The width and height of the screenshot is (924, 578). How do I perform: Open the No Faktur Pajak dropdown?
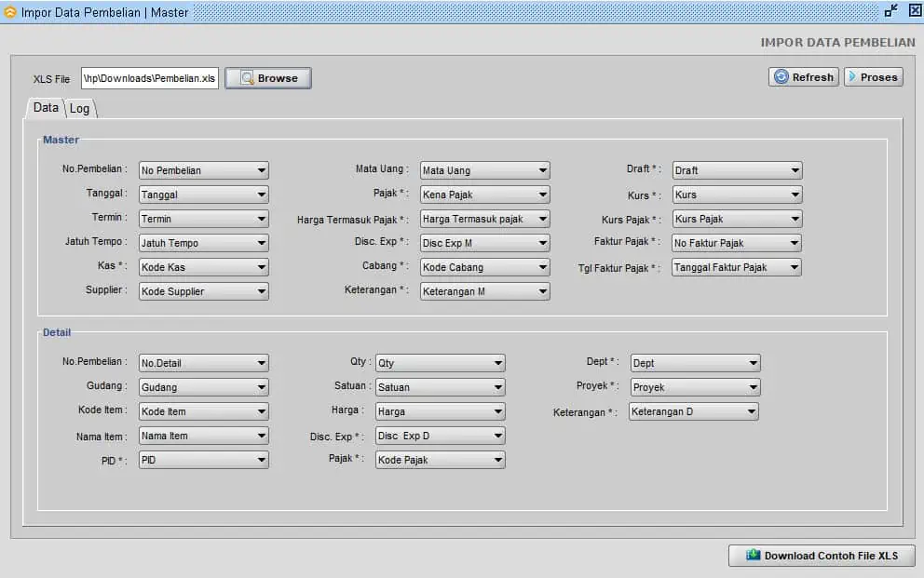click(x=737, y=243)
